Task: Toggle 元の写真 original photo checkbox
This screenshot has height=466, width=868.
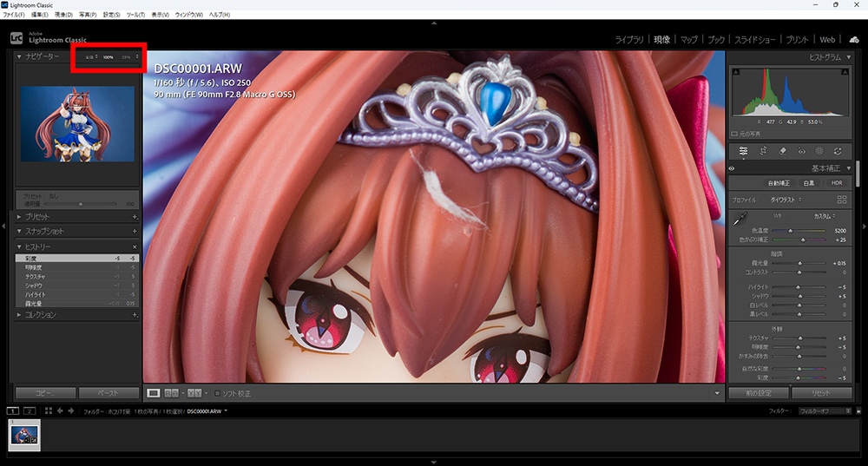Action: pyautogui.click(x=734, y=134)
